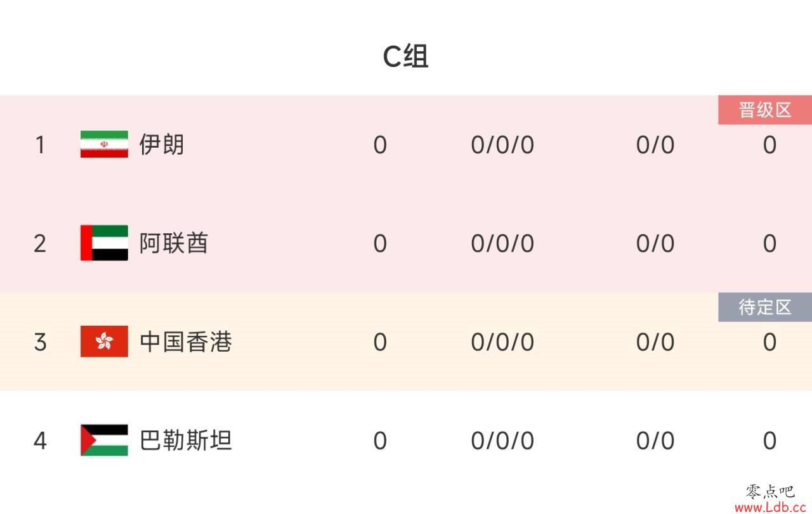Click UAE's 0/0 goals record
The image size is (812, 514).
coord(655,243)
